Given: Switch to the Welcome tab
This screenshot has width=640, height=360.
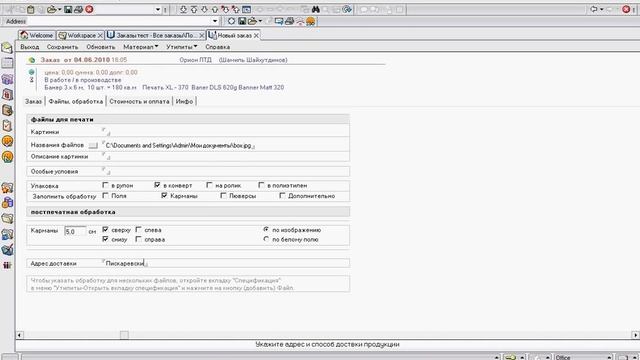Looking at the screenshot, I should click(x=37, y=36).
